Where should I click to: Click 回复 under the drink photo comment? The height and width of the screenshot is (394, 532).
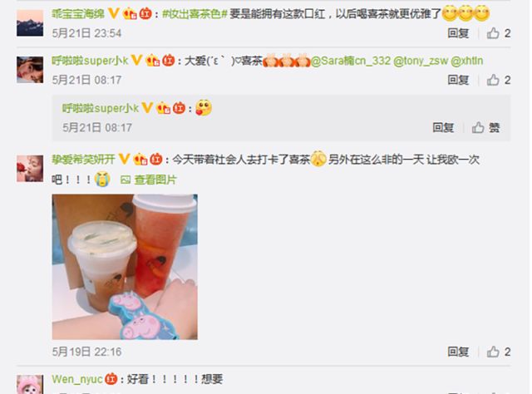(458, 352)
